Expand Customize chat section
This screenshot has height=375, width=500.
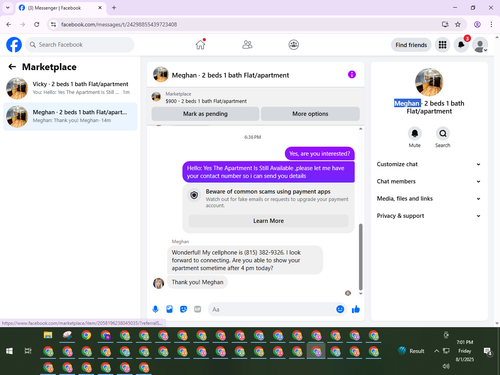429,164
